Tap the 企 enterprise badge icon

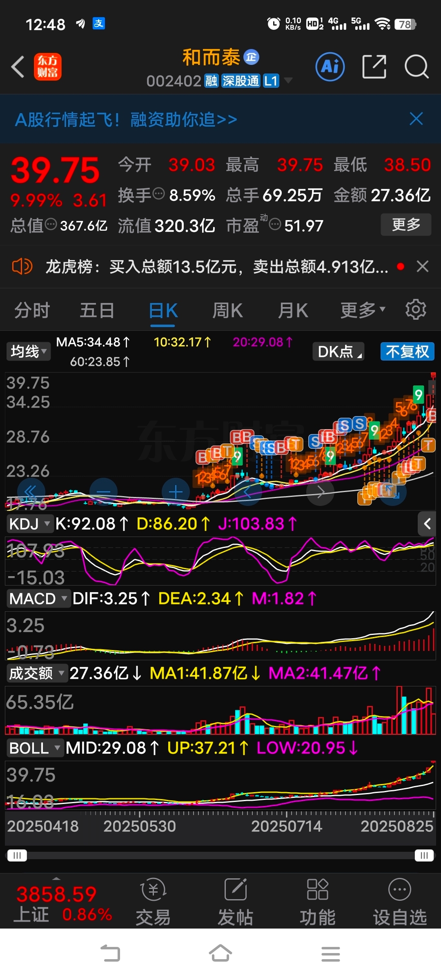[251, 57]
